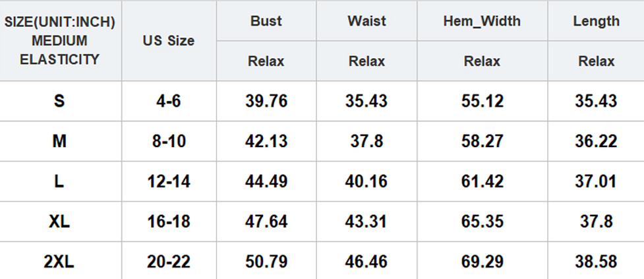The width and height of the screenshot is (644, 279).
Task: Click the Hem_Width column header
Action: pyautogui.click(x=482, y=21)
